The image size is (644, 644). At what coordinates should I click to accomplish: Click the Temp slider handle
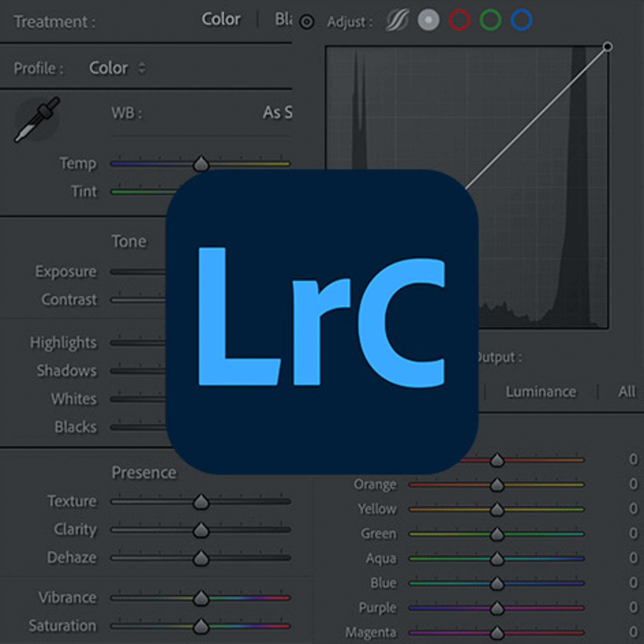[x=201, y=163]
